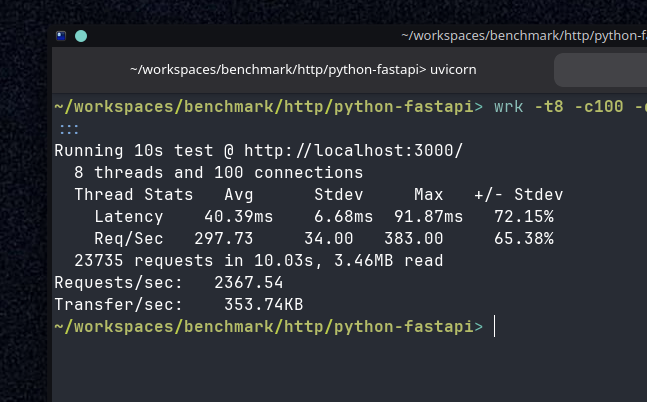Image resolution: width=647 pixels, height=402 pixels.
Task: Click the Thread Stats header
Action: tap(134, 194)
